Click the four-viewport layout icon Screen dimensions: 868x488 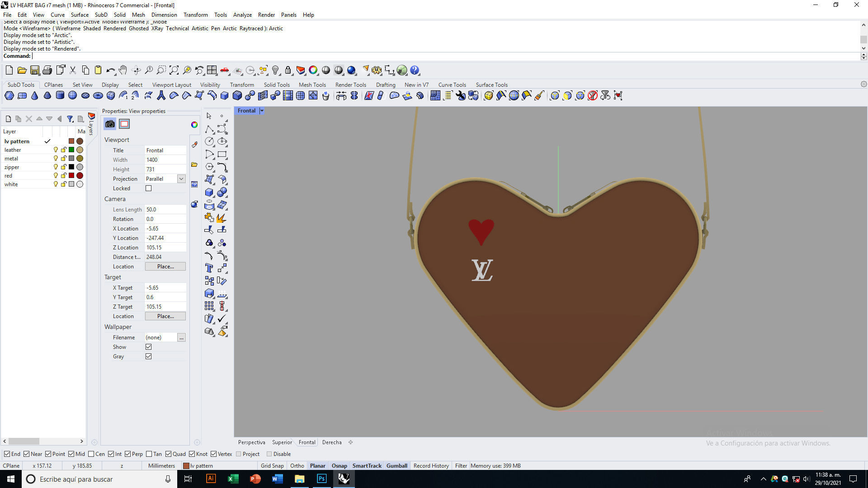212,70
